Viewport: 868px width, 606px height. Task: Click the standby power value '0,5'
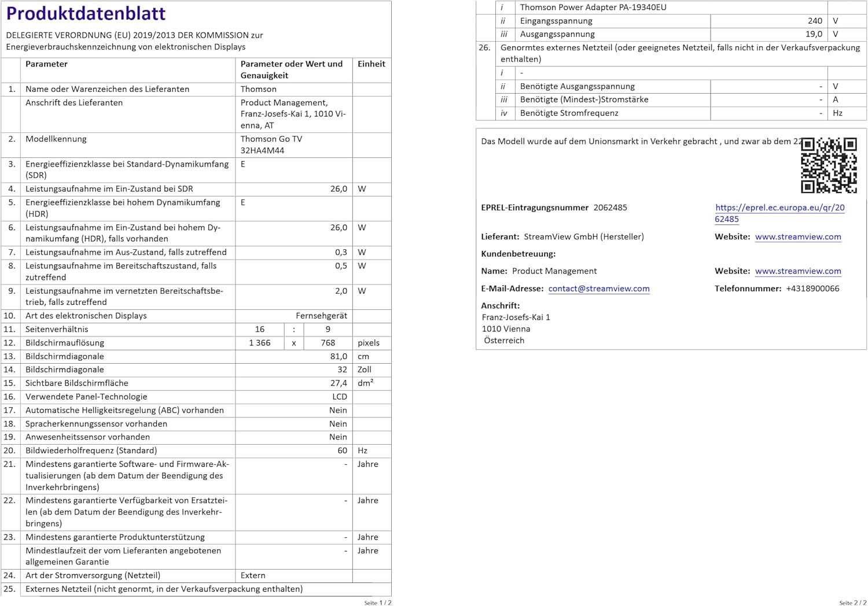point(341,266)
